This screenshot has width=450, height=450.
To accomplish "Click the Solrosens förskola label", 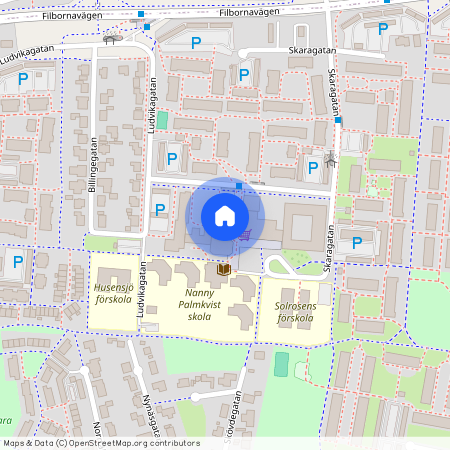I will (x=295, y=312).
